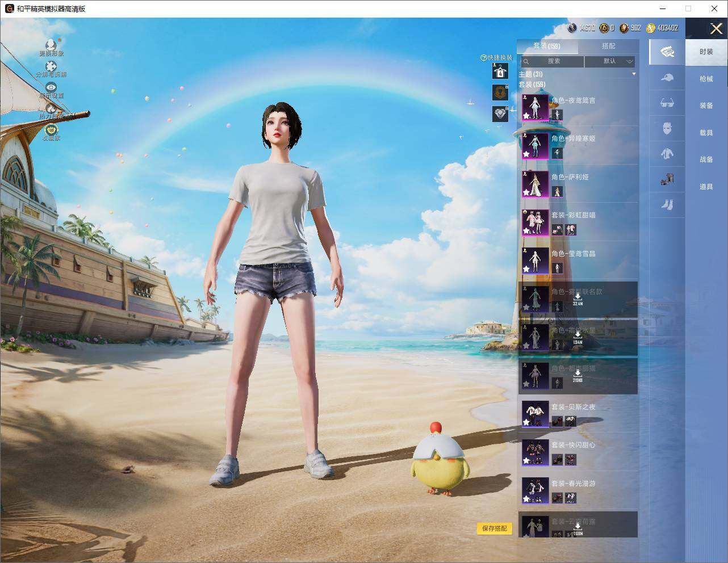This screenshot has width=728, height=563.
Task: Click the 搜索 search field
Action: pyautogui.click(x=551, y=61)
